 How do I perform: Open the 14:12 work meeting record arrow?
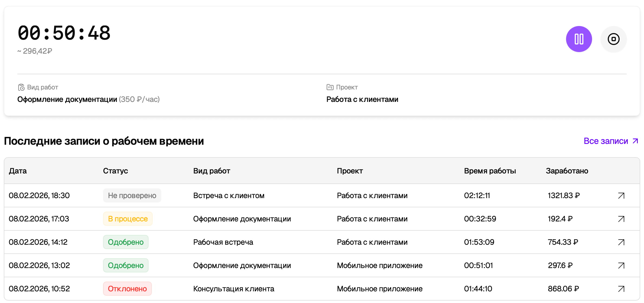click(x=621, y=242)
